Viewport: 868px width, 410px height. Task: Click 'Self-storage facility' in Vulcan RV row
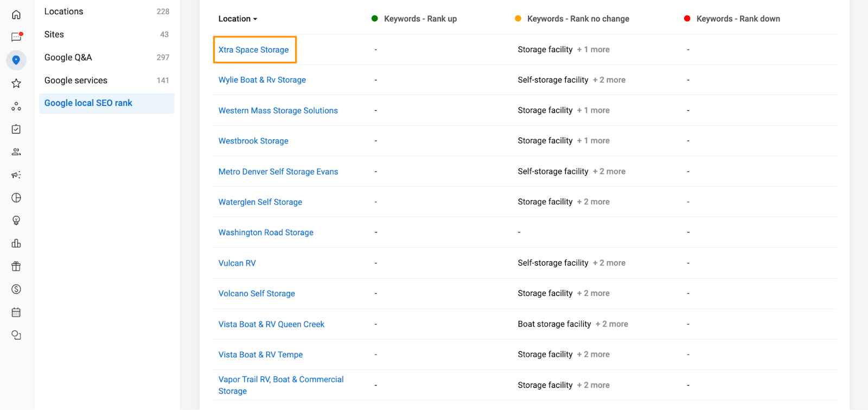[553, 263]
